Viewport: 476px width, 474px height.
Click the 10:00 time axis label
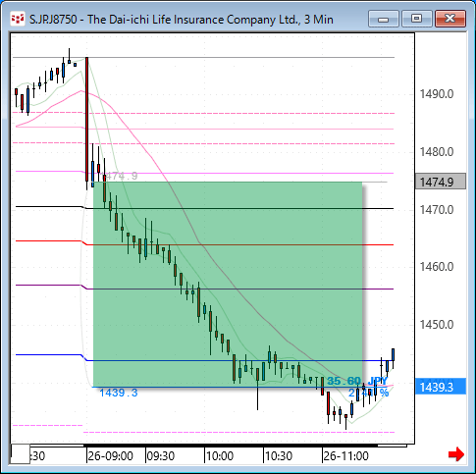coord(220,455)
